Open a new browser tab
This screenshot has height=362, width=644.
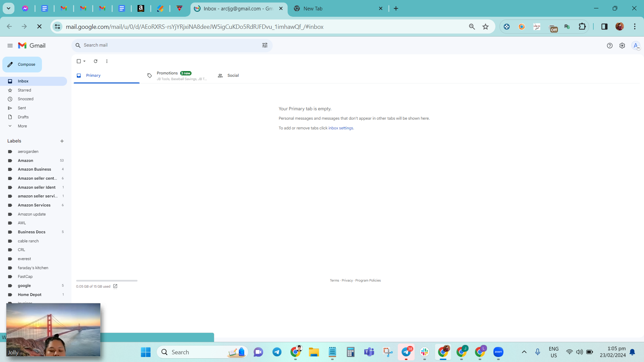click(396, 8)
